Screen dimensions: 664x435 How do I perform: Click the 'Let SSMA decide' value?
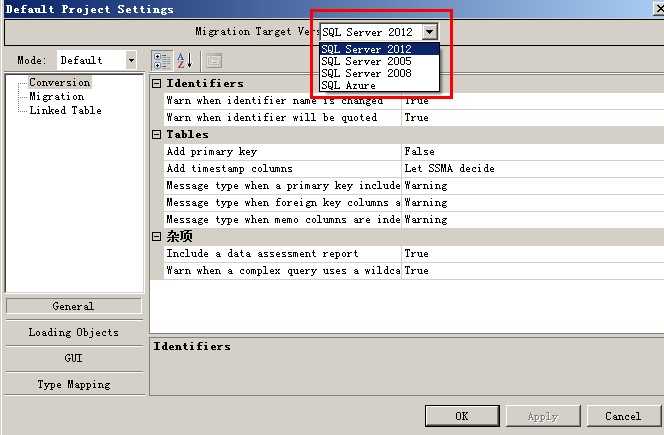[449, 168]
